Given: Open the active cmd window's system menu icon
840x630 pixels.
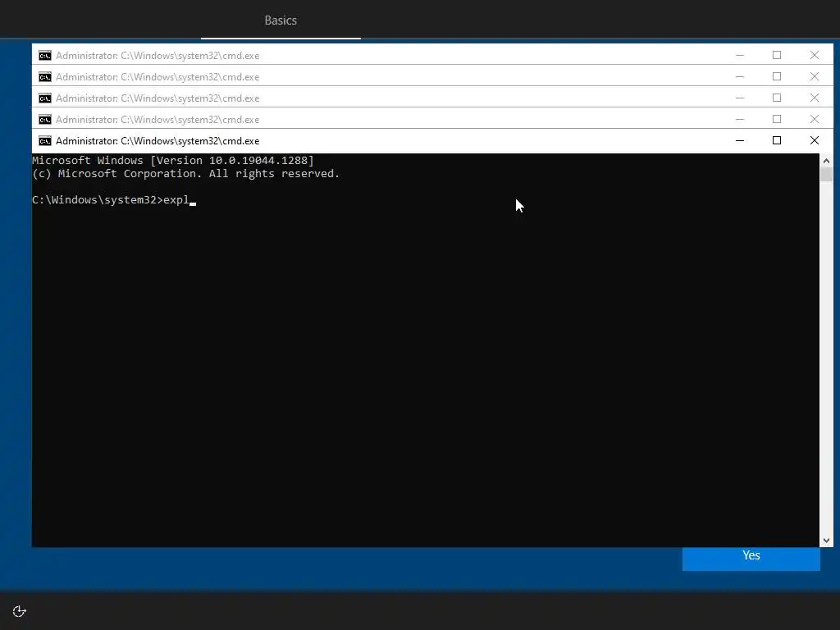Looking at the screenshot, I should click(x=45, y=141).
